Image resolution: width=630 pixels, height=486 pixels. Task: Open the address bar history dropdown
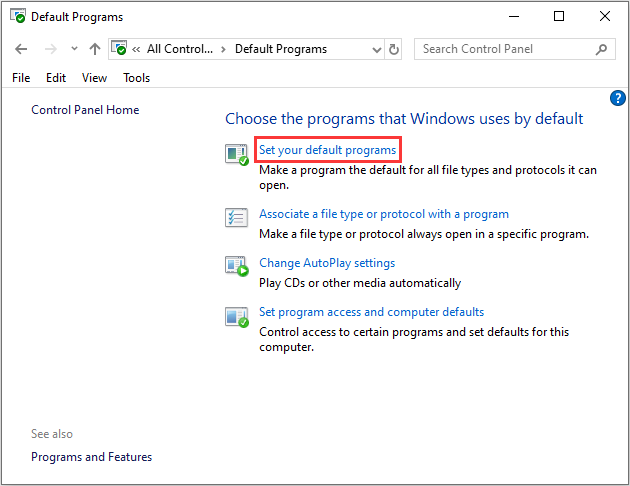click(x=376, y=49)
